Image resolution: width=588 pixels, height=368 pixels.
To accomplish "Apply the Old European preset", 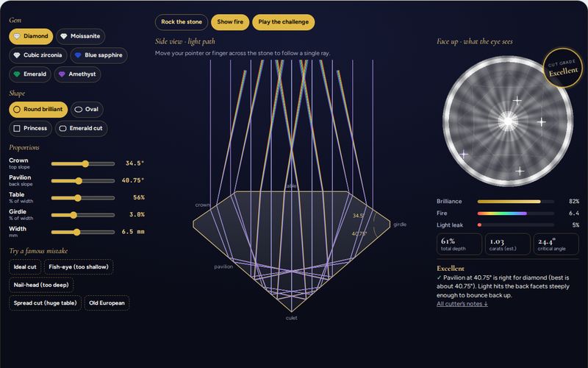I will [x=107, y=303].
